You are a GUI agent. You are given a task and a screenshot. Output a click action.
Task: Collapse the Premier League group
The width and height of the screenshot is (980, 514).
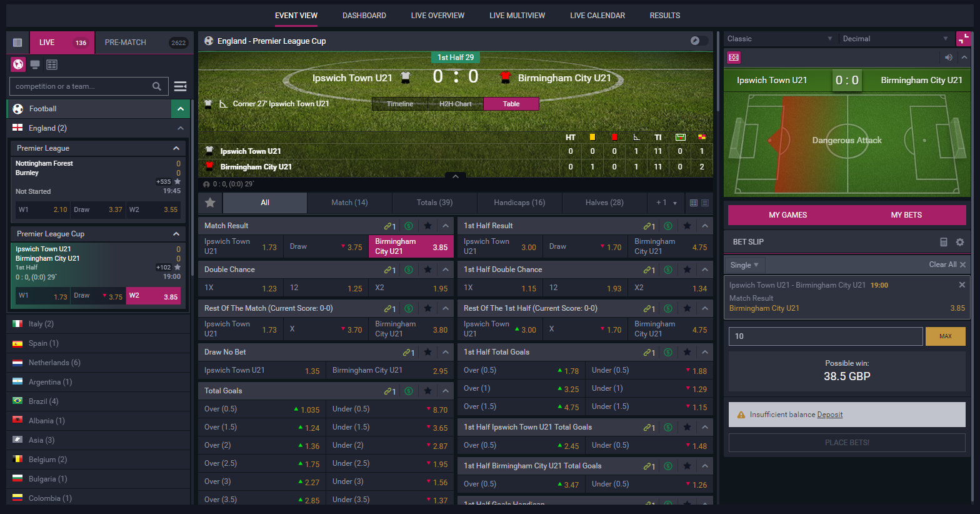pos(176,148)
